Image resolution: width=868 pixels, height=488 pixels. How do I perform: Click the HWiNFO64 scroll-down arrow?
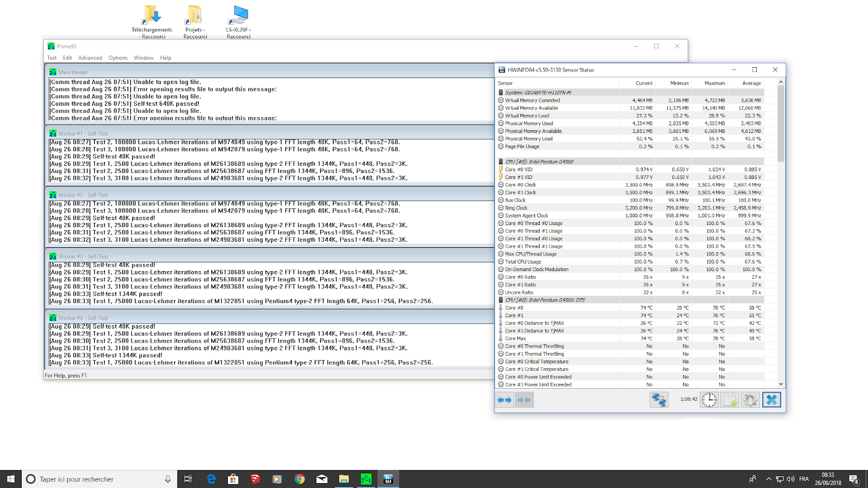[x=781, y=384]
